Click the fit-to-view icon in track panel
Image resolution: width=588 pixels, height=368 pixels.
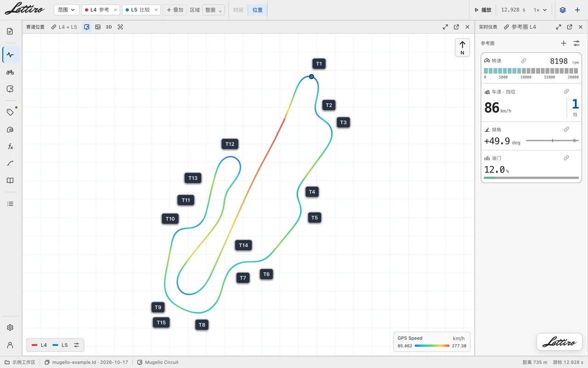[x=120, y=27]
